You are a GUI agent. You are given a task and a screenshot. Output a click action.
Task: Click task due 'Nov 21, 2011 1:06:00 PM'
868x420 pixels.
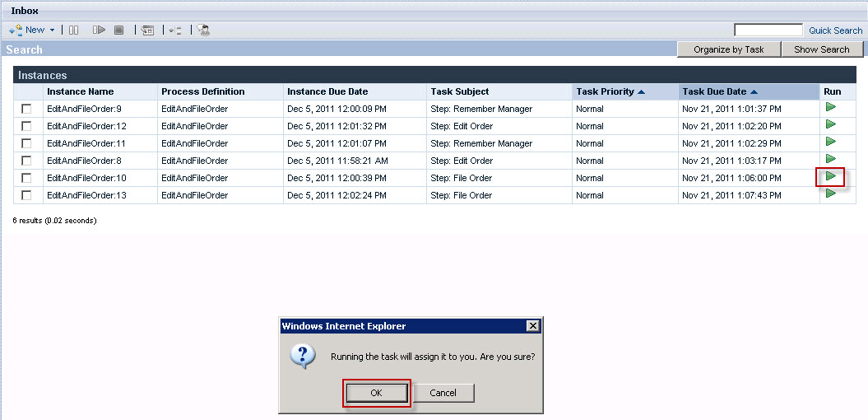pos(731,178)
